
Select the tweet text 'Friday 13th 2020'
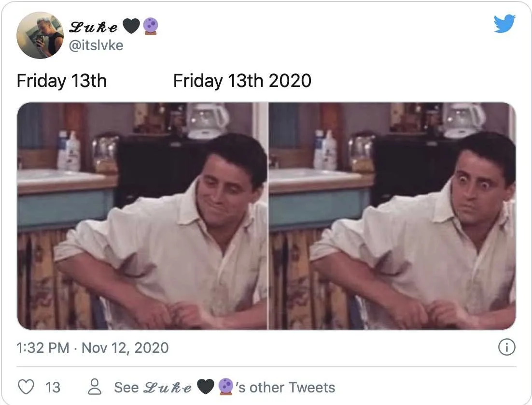click(x=242, y=81)
